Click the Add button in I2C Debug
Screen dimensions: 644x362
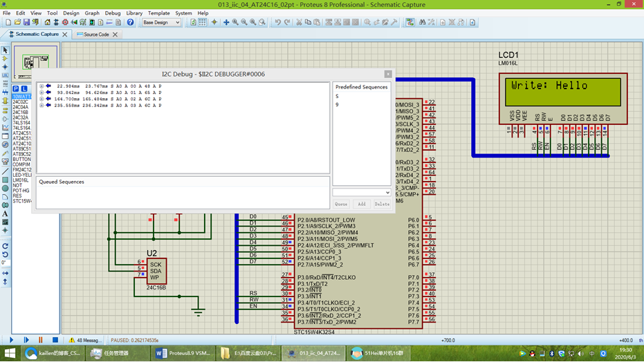(x=361, y=204)
